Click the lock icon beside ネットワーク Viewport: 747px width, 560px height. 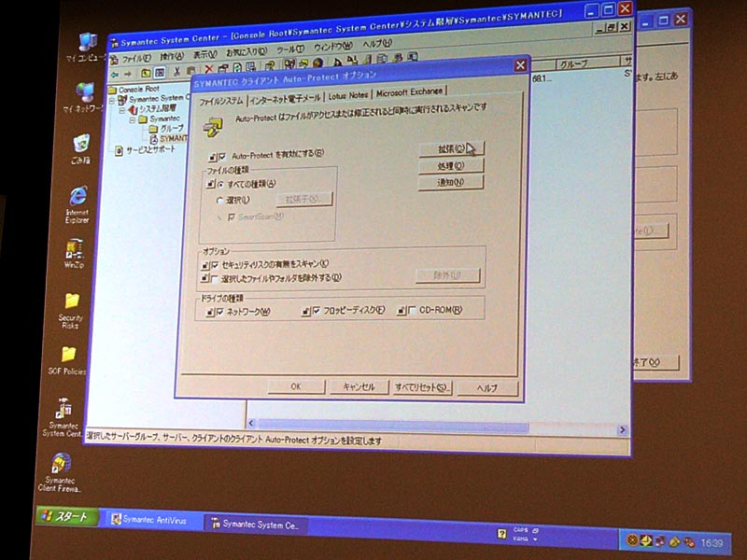pos(209,313)
